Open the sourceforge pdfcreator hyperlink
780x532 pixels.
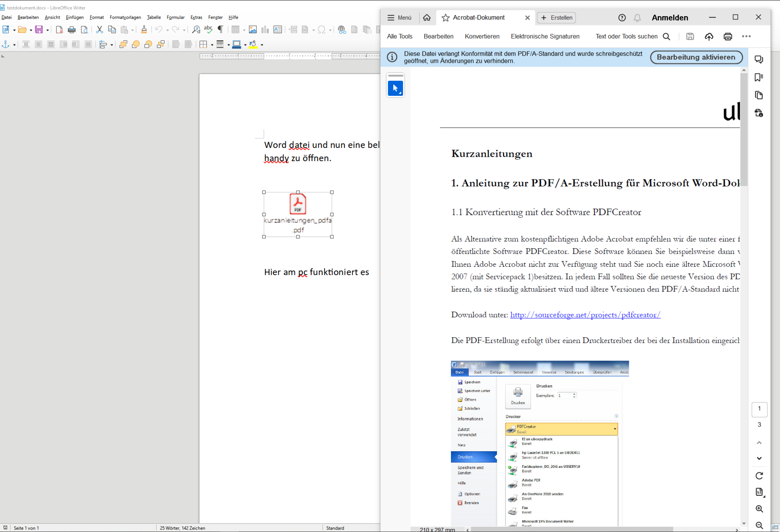[585, 315]
